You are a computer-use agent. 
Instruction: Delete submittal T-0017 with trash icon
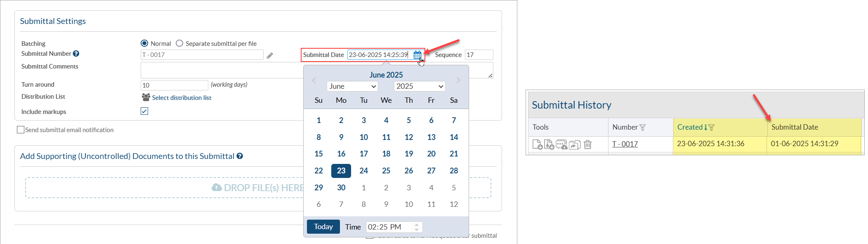(587, 145)
